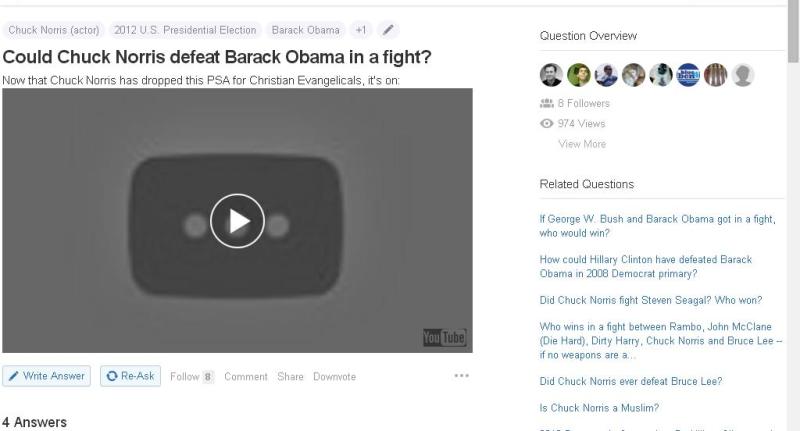The image size is (800, 431).
Task: Click the YouTube logo on video
Action: point(444,337)
